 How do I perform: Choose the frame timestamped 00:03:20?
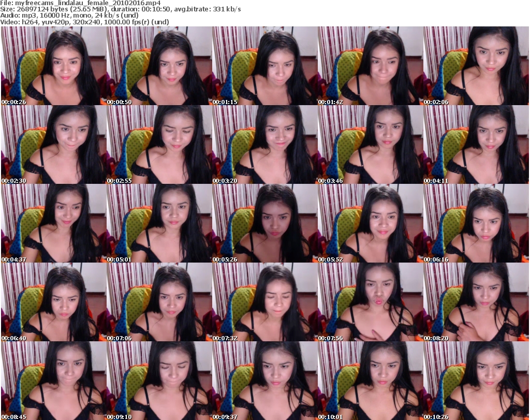click(264, 144)
